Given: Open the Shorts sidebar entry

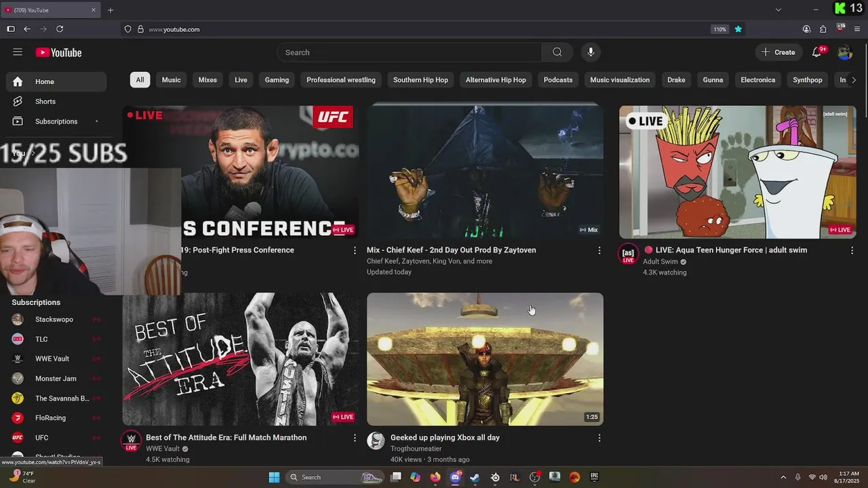Looking at the screenshot, I should click(56, 102).
